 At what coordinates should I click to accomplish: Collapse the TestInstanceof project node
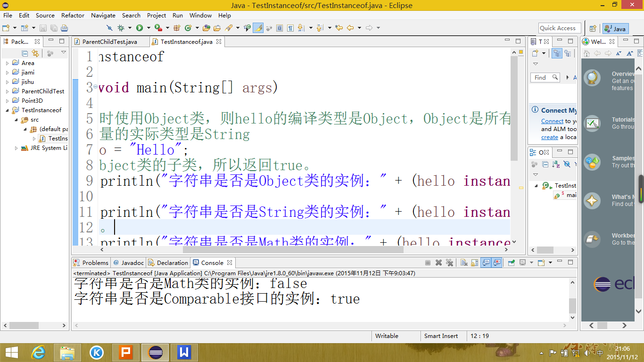tap(7, 110)
